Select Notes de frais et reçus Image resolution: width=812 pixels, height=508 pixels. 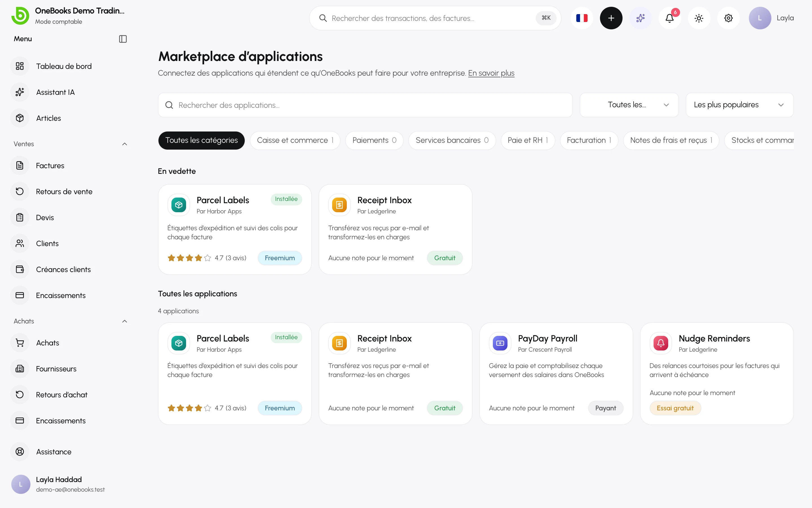tap(671, 141)
